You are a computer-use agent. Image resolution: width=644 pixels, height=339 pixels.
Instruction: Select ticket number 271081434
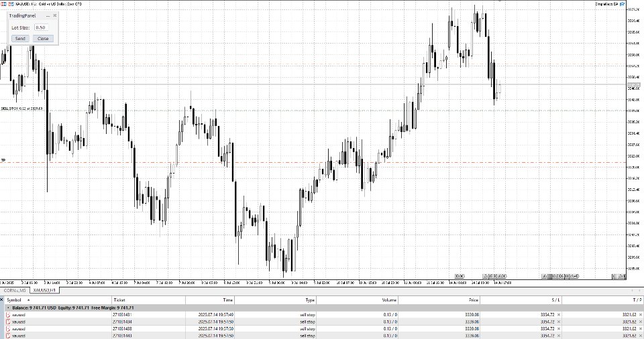pyautogui.click(x=122, y=322)
